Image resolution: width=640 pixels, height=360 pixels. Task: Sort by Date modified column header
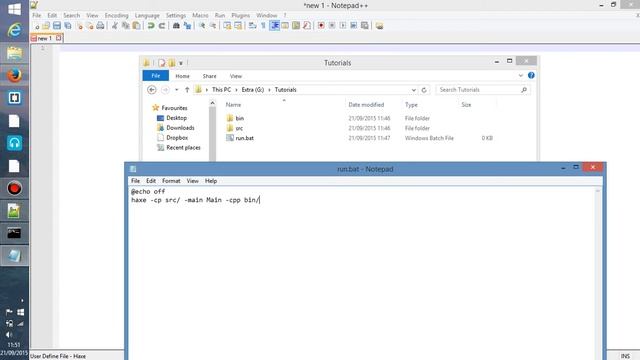(366, 105)
